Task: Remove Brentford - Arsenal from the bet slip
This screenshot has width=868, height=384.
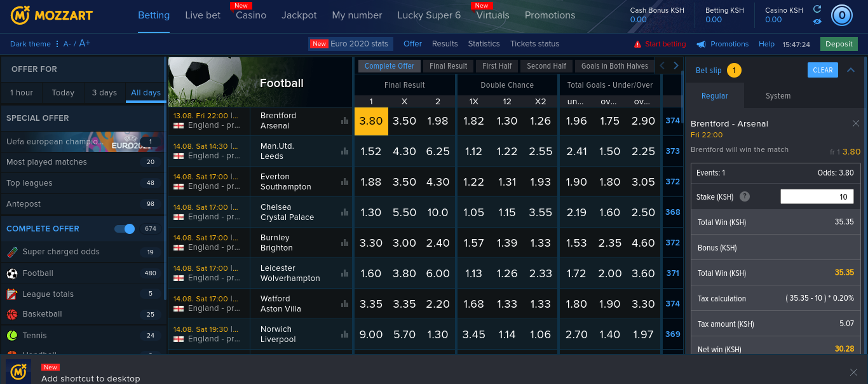Action: coord(855,123)
